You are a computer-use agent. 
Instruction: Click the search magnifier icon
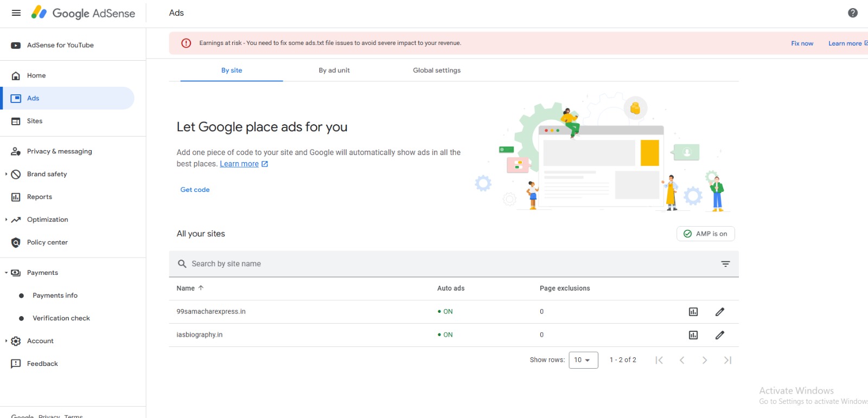(x=182, y=264)
